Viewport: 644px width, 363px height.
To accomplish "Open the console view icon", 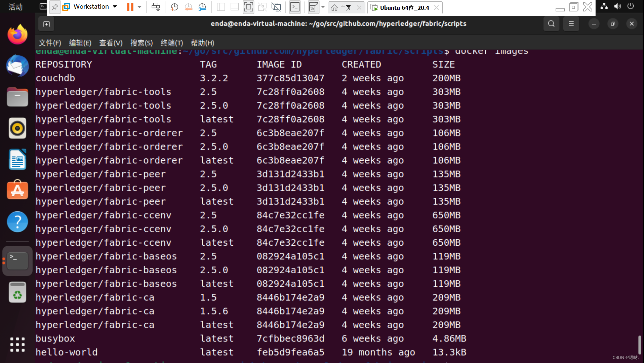I will pyautogui.click(x=295, y=7).
